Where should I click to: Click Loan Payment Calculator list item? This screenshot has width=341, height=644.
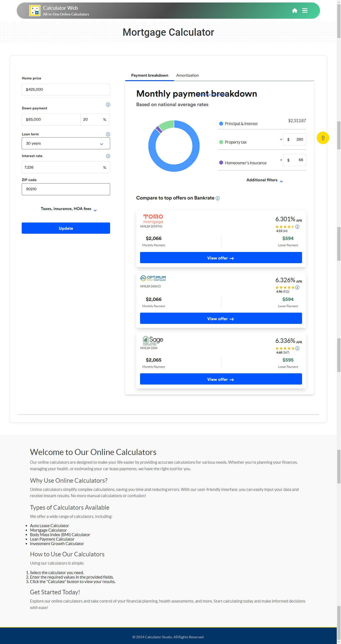[x=52, y=539]
